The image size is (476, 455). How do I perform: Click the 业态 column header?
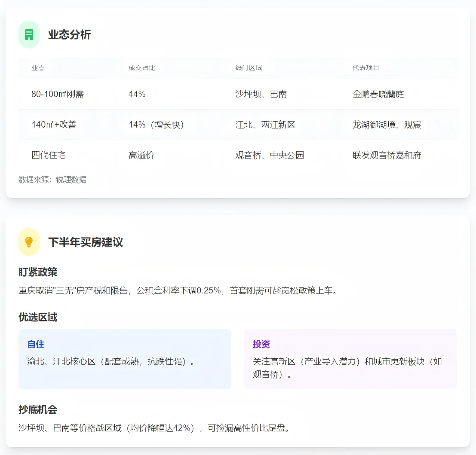[x=38, y=67]
